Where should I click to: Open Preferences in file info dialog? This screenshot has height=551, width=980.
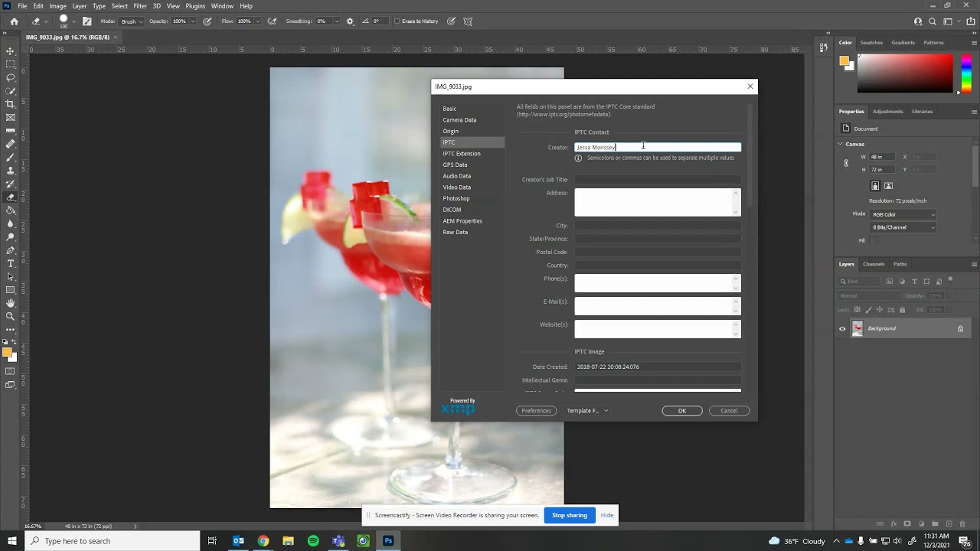536,411
